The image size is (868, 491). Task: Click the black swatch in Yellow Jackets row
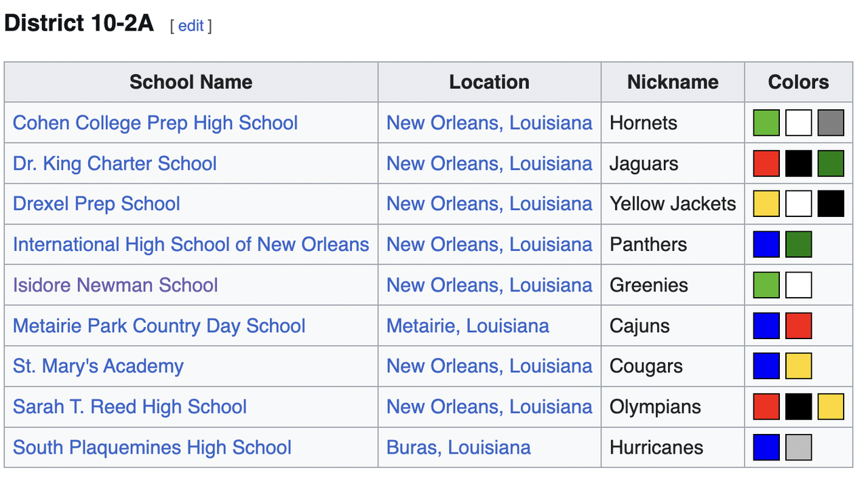click(831, 204)
